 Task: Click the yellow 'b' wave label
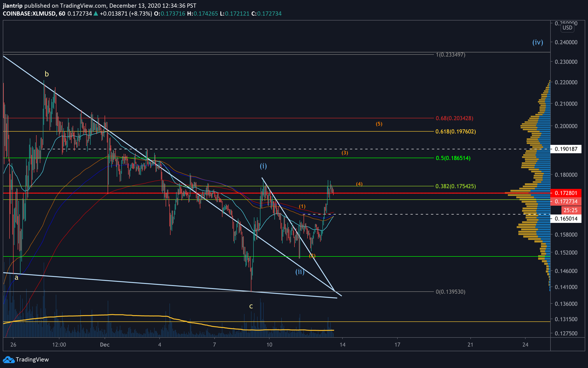point(47,74)
